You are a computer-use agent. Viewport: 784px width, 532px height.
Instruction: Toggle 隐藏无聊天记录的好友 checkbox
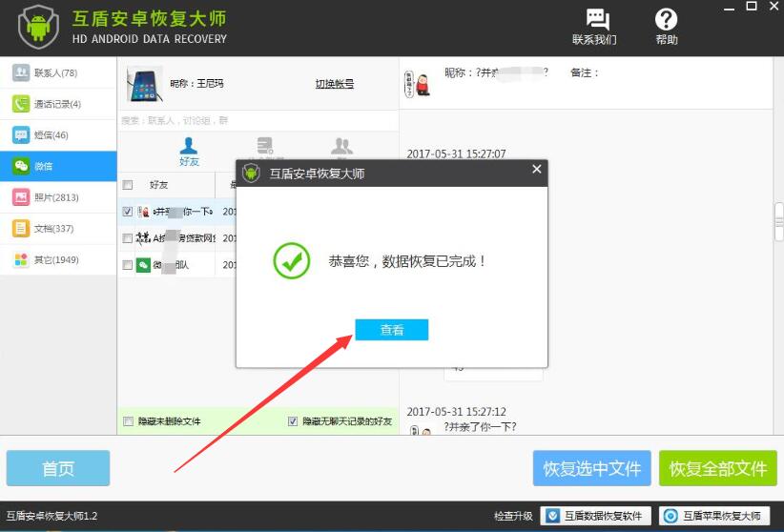click(293, 421)
